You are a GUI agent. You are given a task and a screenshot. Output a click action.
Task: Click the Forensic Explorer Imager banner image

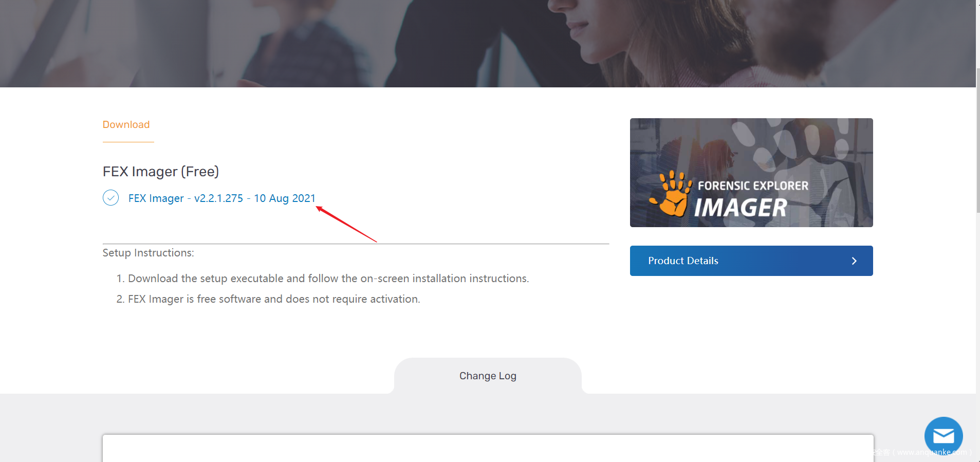coord(751,173)
